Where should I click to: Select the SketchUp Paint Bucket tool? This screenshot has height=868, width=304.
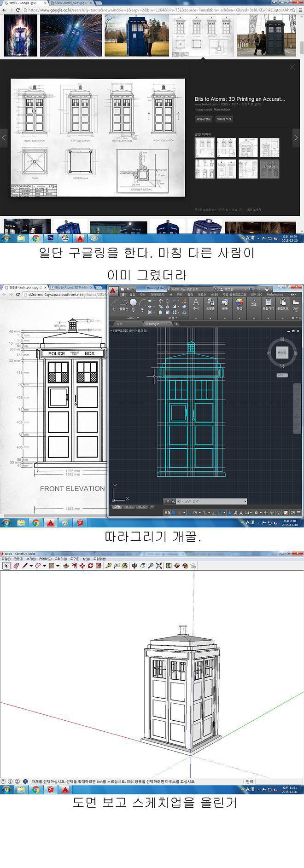[x=52, y=566]
